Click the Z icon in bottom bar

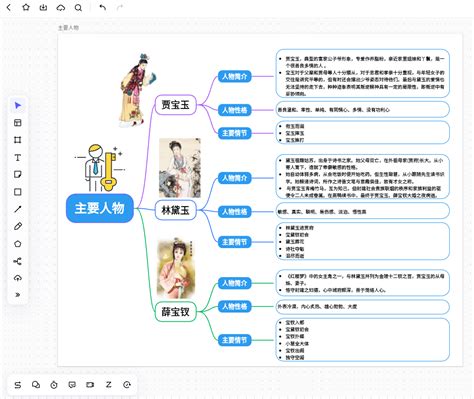click(109, 385)
